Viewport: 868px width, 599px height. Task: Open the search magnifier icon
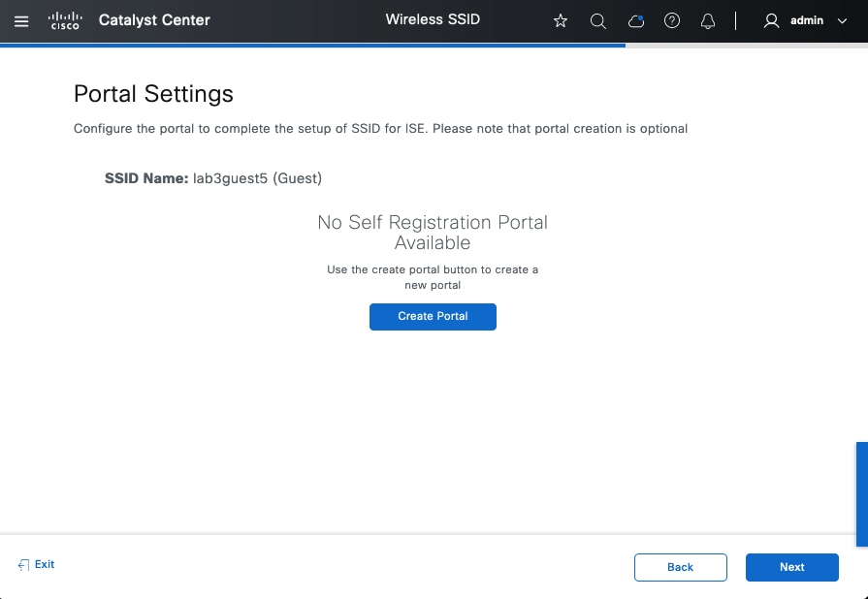pos(598,20)
